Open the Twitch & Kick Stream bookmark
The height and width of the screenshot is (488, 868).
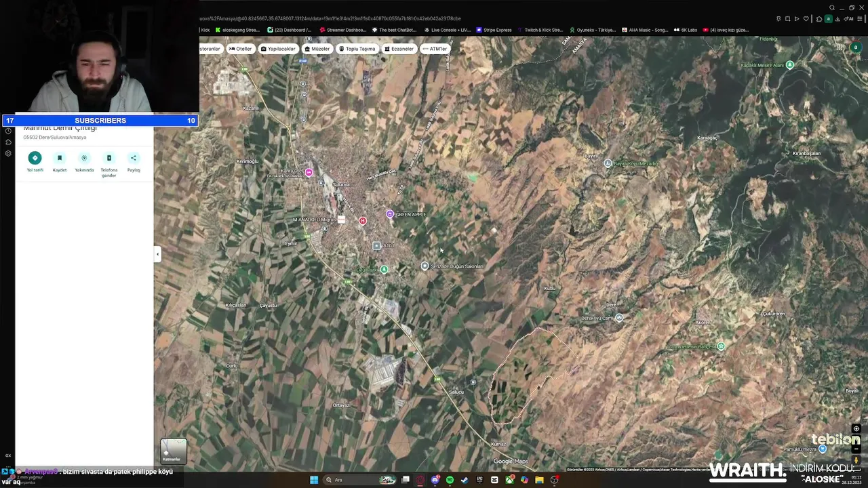[540, 30]
